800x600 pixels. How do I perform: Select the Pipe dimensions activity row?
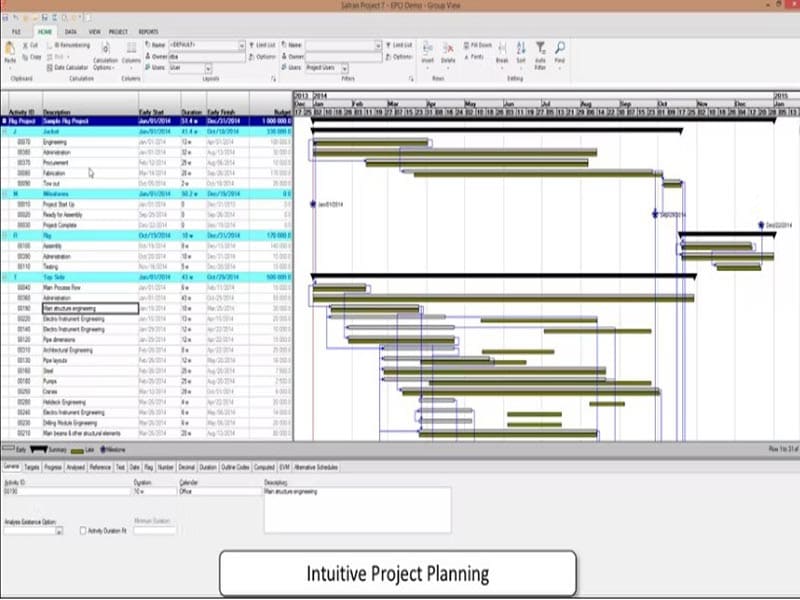click(x=146, y=340)
